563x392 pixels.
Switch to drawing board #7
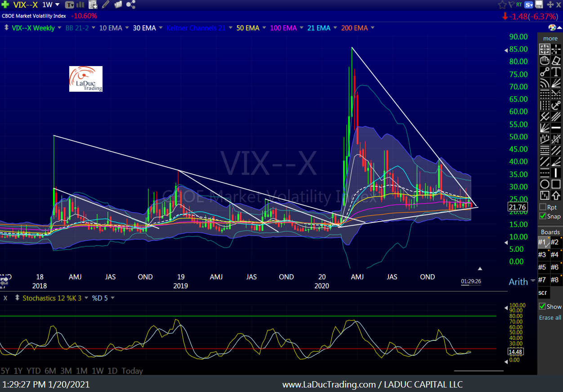click(543, 280)
